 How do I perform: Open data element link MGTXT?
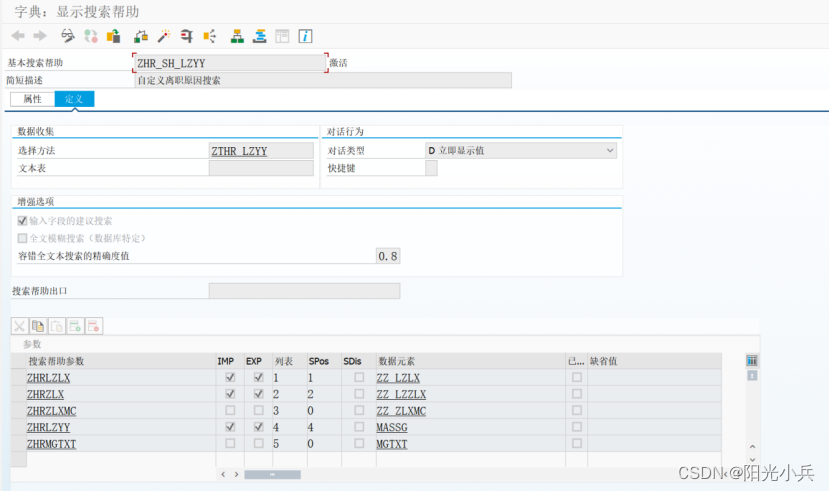coord(392,444)
